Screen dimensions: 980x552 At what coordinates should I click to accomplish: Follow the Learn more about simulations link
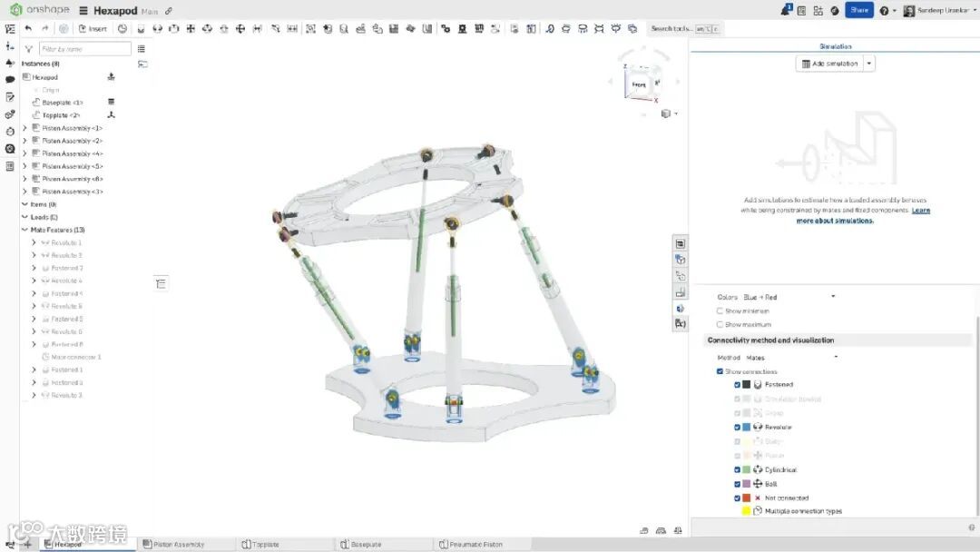click(863, 215)
